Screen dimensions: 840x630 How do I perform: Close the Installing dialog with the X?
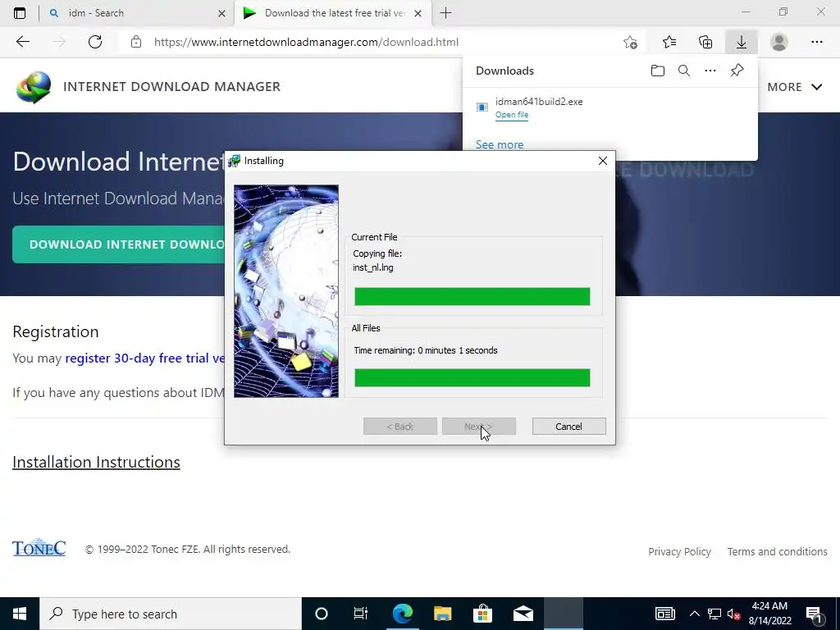603,161
